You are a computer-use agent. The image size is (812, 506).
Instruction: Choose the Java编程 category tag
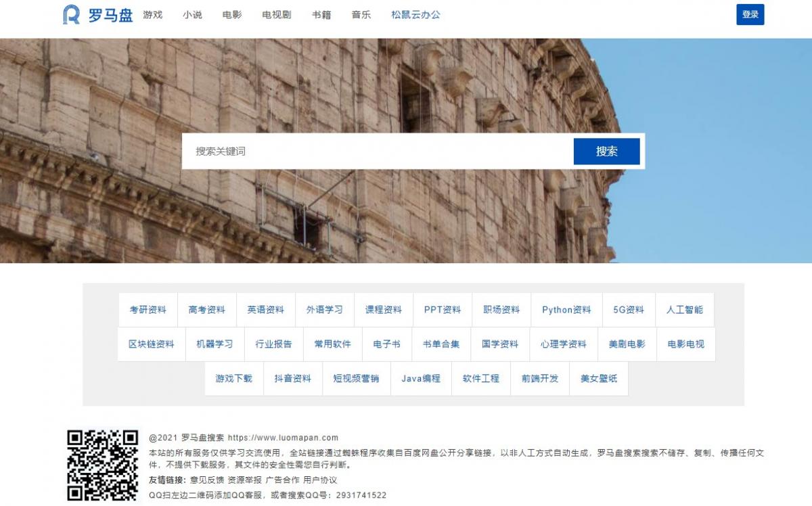(421, 379)
